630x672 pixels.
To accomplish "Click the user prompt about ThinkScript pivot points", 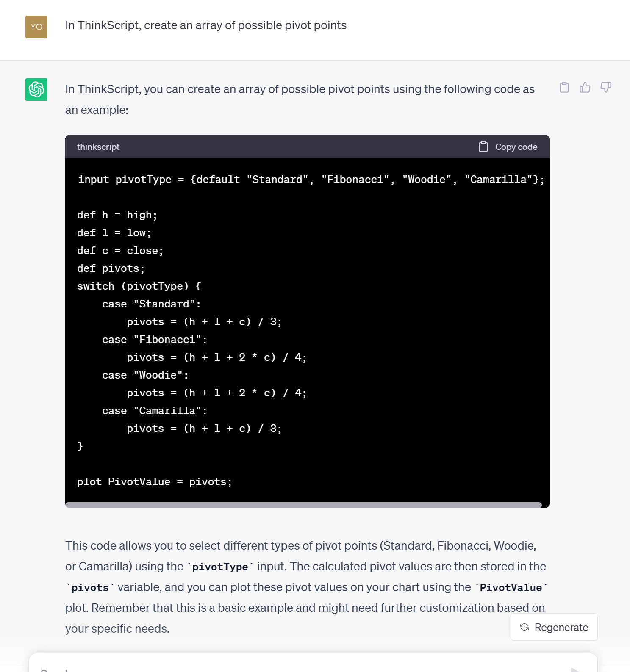I will coord(206,25).
